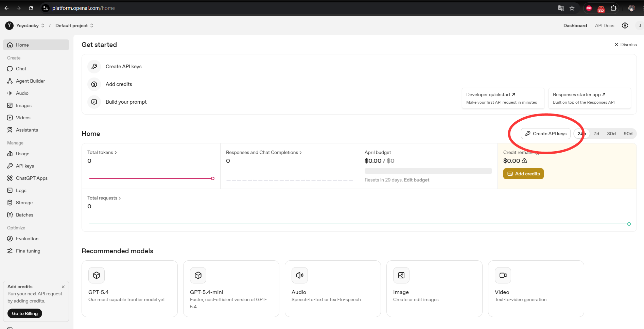
Task: Open Logs in the sidebar
Action: [36, 190]
